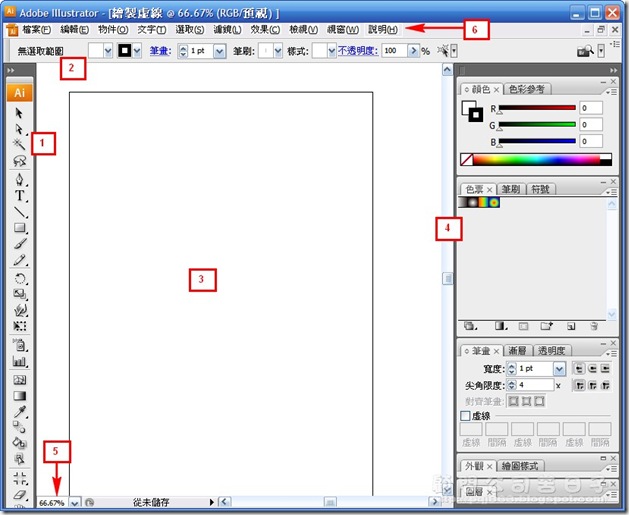Select the Gradient tool
This screenshot has width=629, height=515.
coord(20,396)
